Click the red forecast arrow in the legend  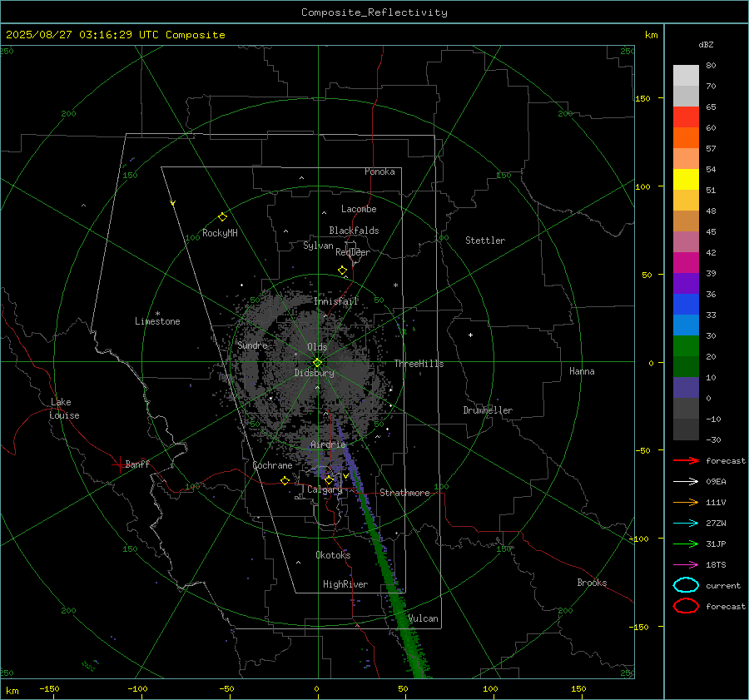(x=686, y=460)
